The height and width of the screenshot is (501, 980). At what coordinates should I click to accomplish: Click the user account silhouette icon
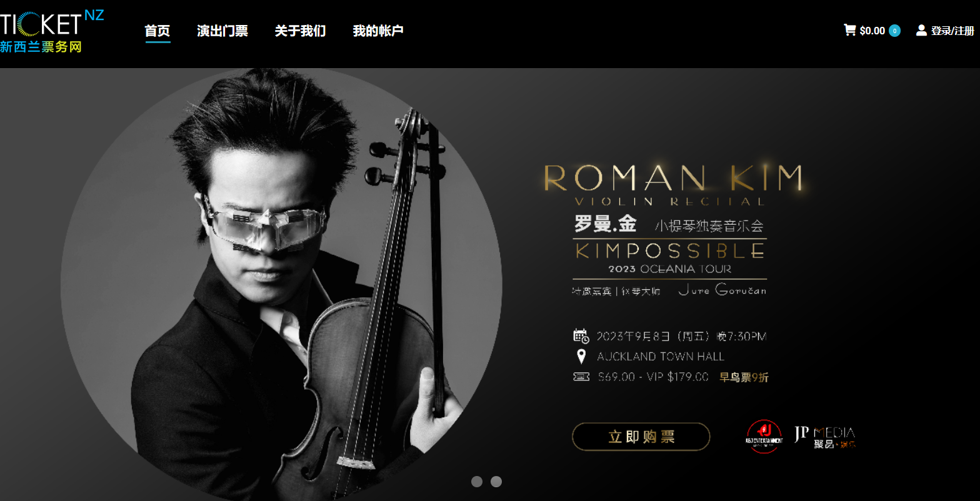921,30
